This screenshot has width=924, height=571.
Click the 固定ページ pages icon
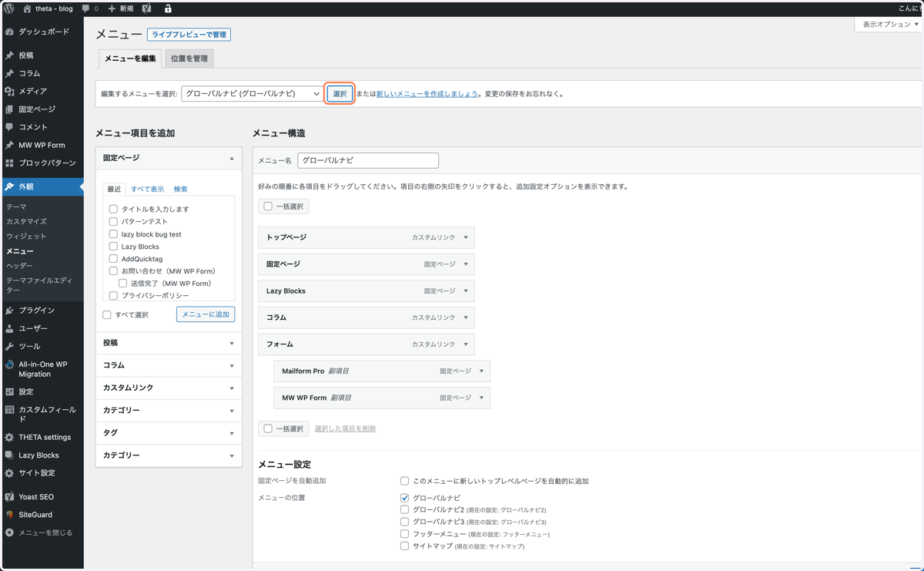(x=9, y=109)
